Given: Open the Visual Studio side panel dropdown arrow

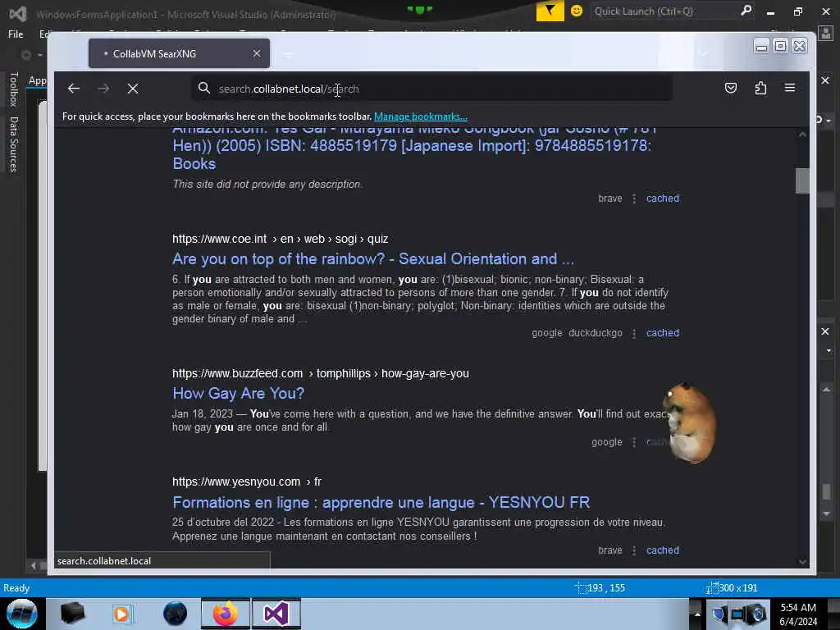Looking at the screenshot, I should 829,350.
